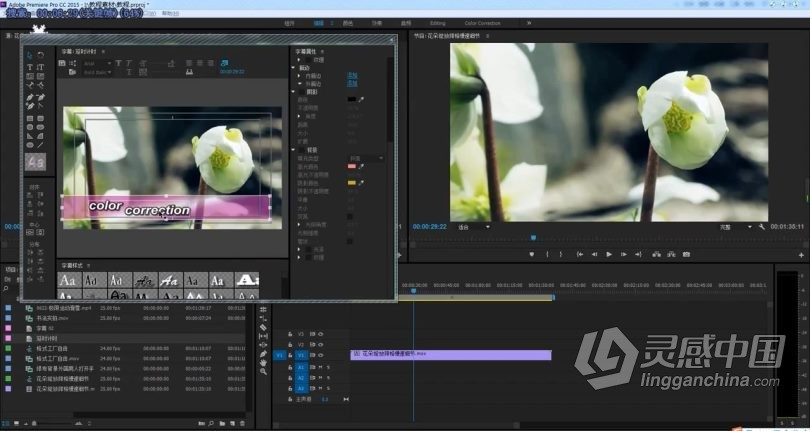Open the fill type dropdown under 背景
The width and height of the screenshot is (810, 431).
(366, 158)
